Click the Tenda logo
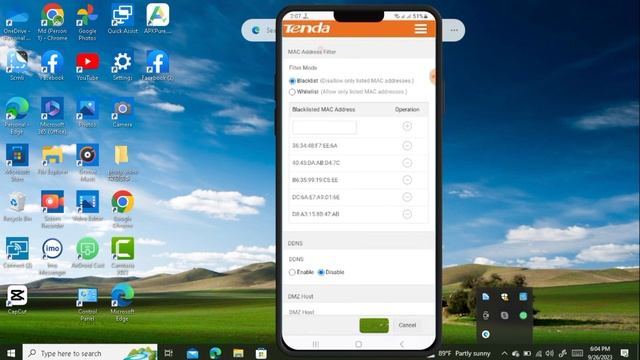The image size is (640, 360). point(307,28)
